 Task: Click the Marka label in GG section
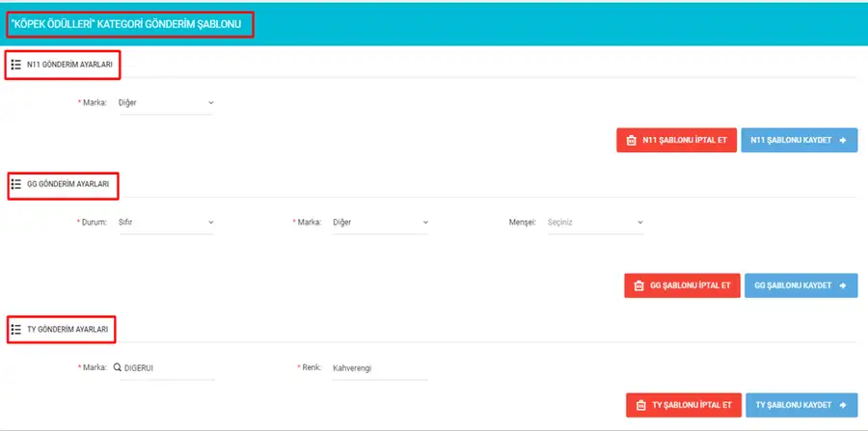coord(307,223)
